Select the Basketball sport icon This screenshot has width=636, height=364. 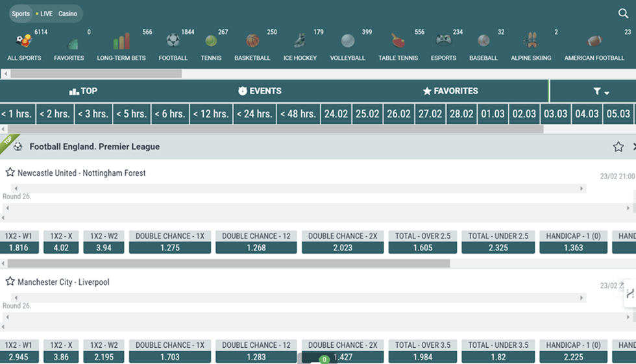tap(252, 40)
